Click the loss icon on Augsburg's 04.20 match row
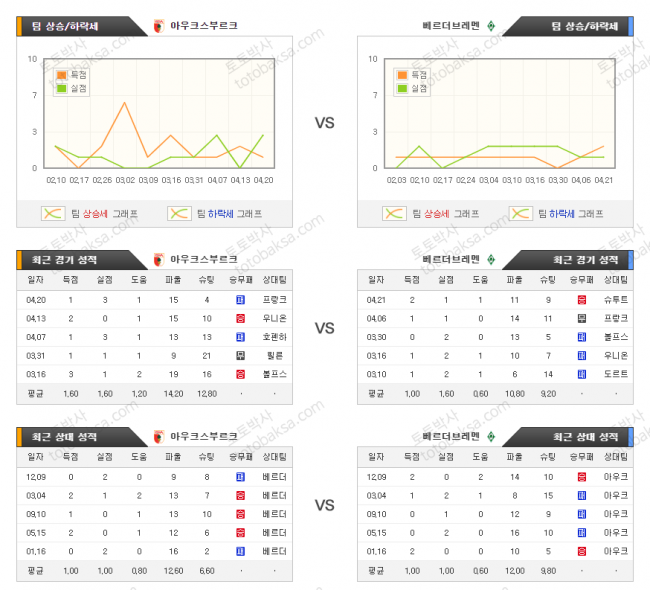Screen dimensions: 650x590 click(240, 299)
